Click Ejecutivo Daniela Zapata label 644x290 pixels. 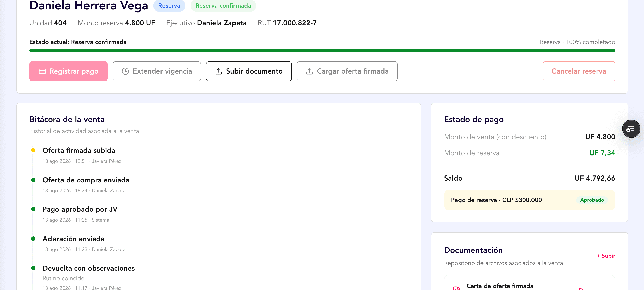click(206, 23)
